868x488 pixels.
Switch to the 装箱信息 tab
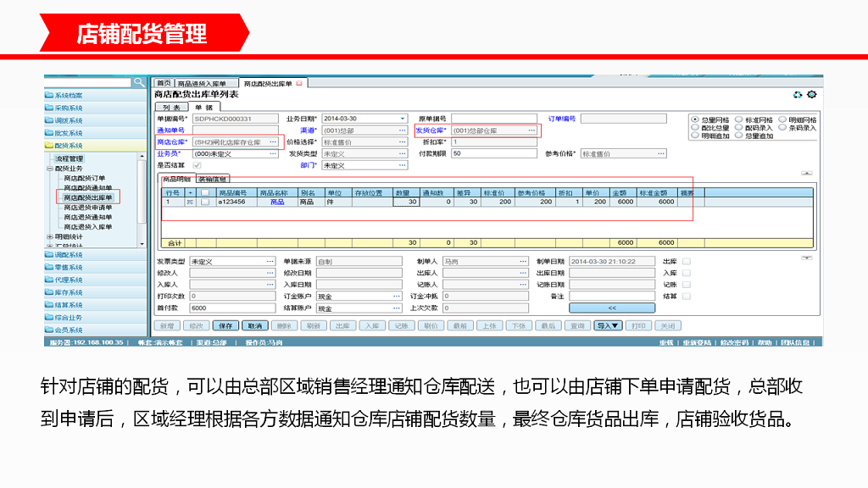pos(212,180)
